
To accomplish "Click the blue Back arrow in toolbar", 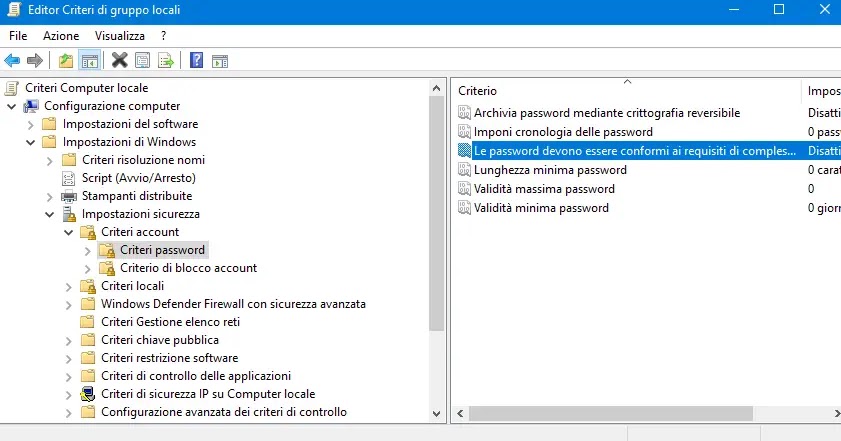I will [13, 60].
